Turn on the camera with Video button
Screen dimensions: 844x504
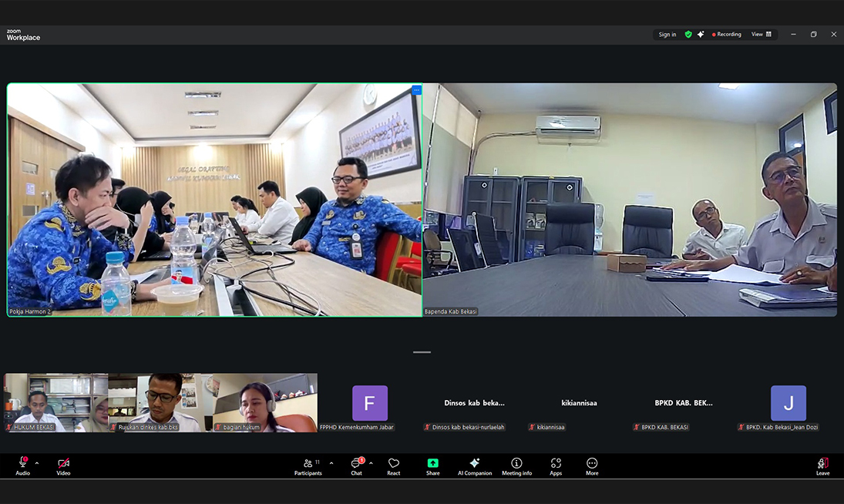63,466
